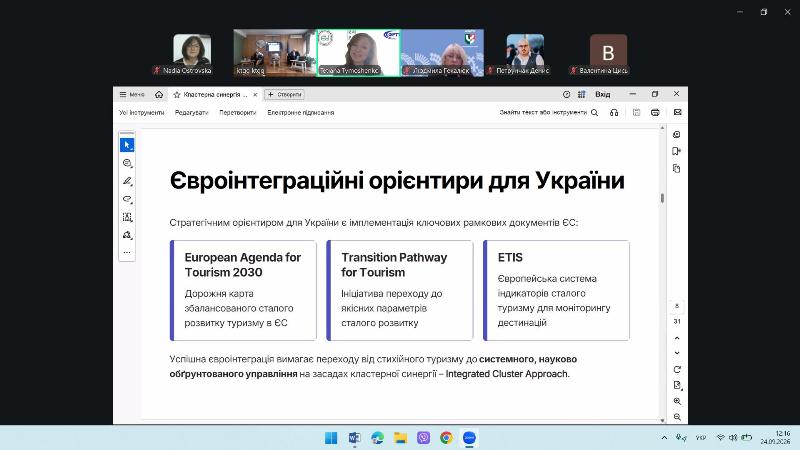
Task: Click the ETIS card heading
Action: coord(510,258)
